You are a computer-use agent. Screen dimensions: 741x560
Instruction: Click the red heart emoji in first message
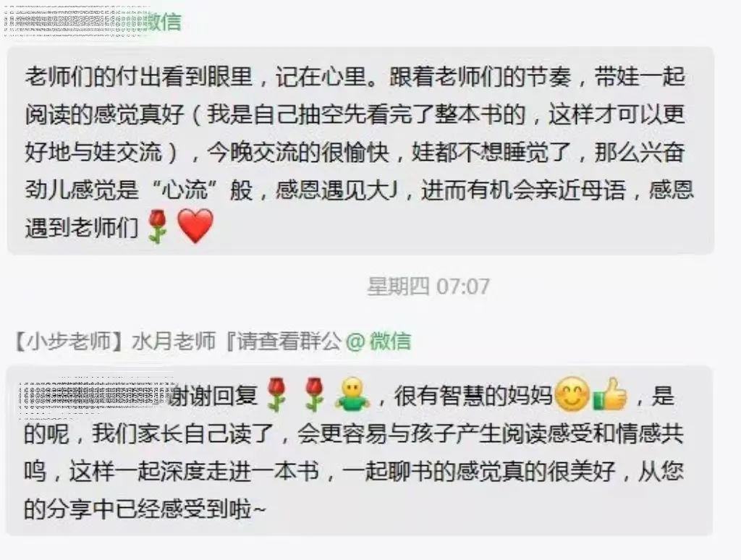(x=195, y=226)
